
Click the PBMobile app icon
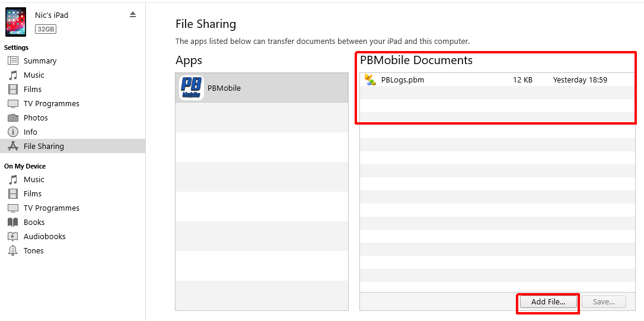(192, 88)
